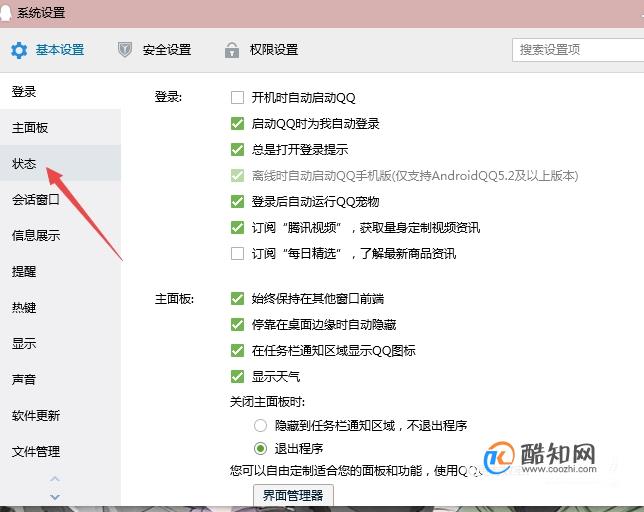This screenshot has height=512, width=644.
Task: Open 软件更新 settings in sidebar
Action: point(60,416)
